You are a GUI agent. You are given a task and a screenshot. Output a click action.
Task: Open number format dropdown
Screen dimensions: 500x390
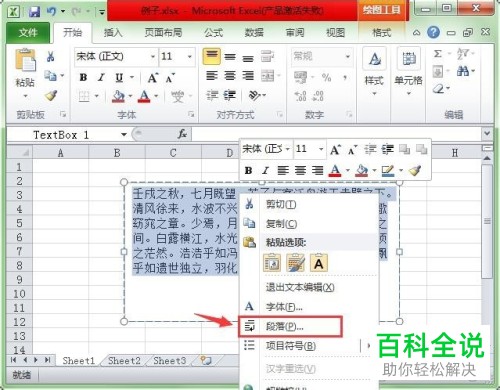(x=347, y=56)
